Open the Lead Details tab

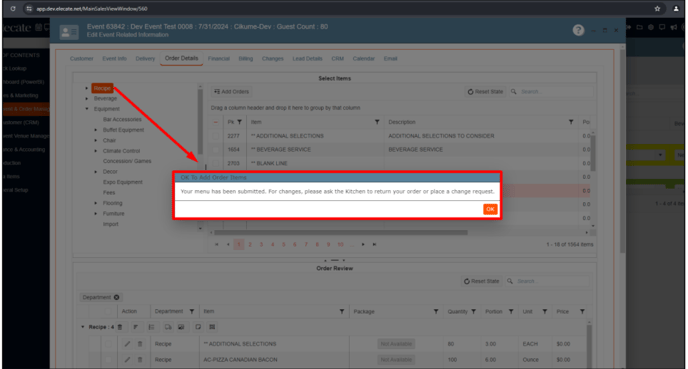pos(307,59)
